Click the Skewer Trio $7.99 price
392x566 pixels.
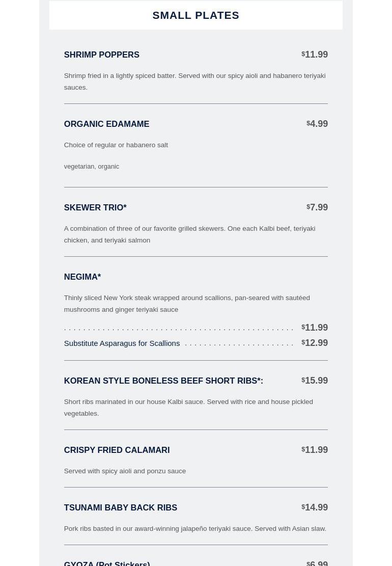click(x=318, y=207)
